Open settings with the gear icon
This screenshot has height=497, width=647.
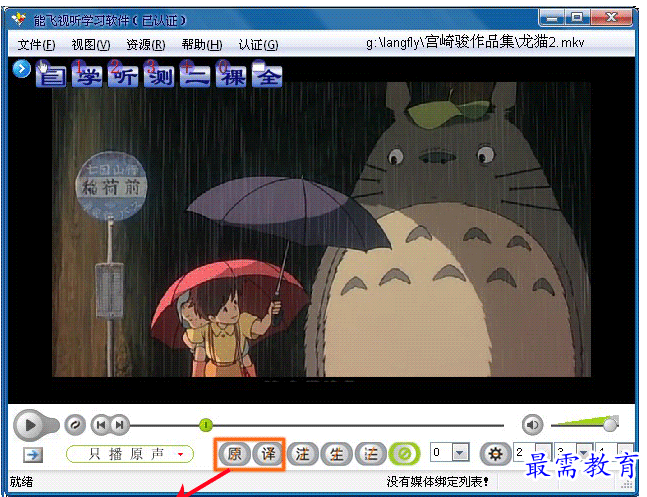pyautogui.click(x=495, y=454)
